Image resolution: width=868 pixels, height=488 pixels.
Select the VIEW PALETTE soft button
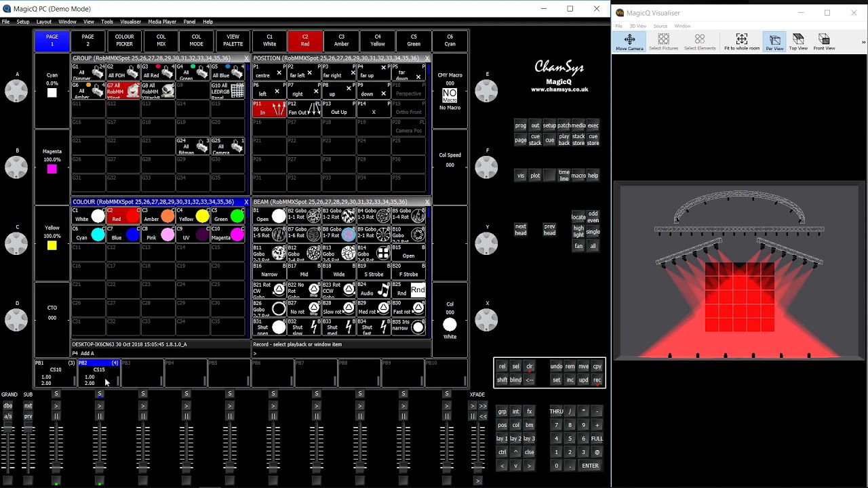(x=233, y=41)
